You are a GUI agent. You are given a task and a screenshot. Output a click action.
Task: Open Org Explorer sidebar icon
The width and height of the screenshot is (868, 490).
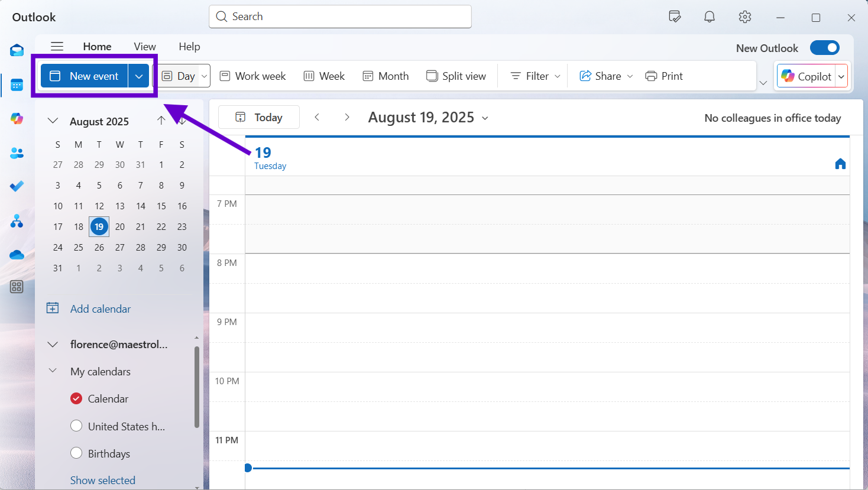coord(17,221)
